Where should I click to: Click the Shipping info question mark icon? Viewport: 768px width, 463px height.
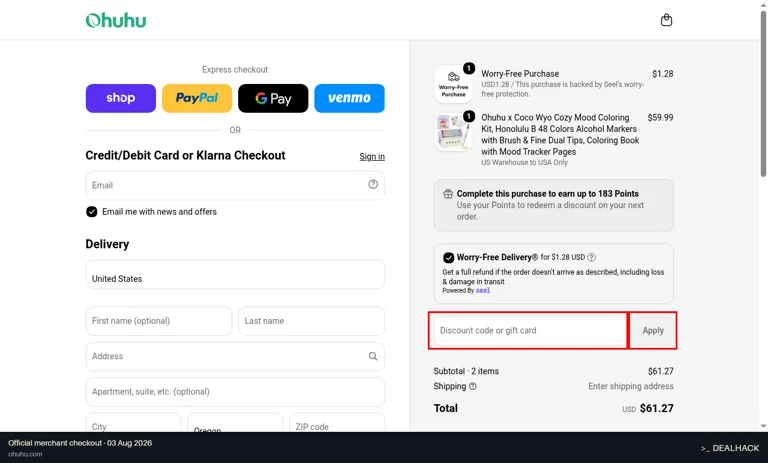point(473,387)
